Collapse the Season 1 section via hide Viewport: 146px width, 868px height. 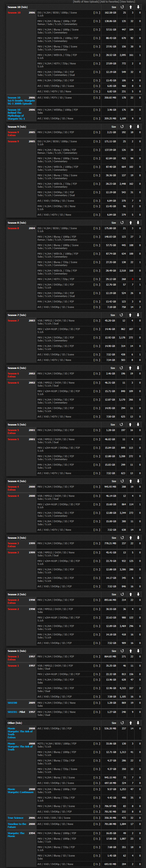click(x=23, y=651)
